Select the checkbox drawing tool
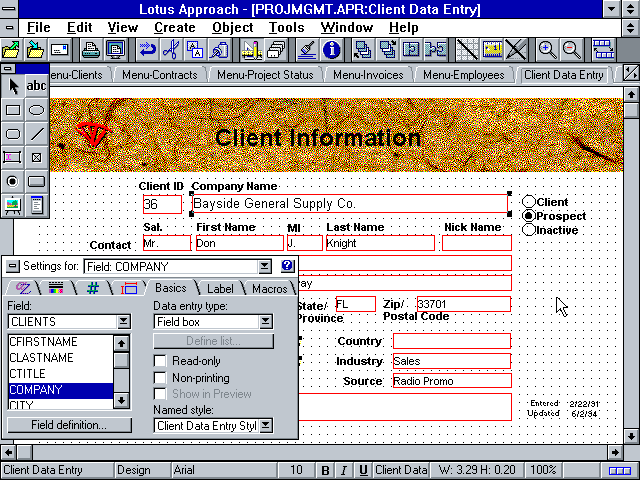Viewport: 640px width, 480px height. [x=37, y=158]
